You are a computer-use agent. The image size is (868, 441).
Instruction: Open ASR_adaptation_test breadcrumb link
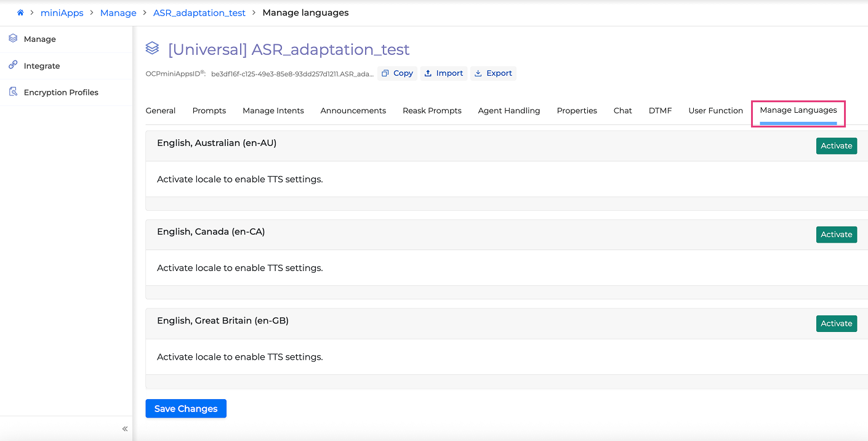click(199, 13)
